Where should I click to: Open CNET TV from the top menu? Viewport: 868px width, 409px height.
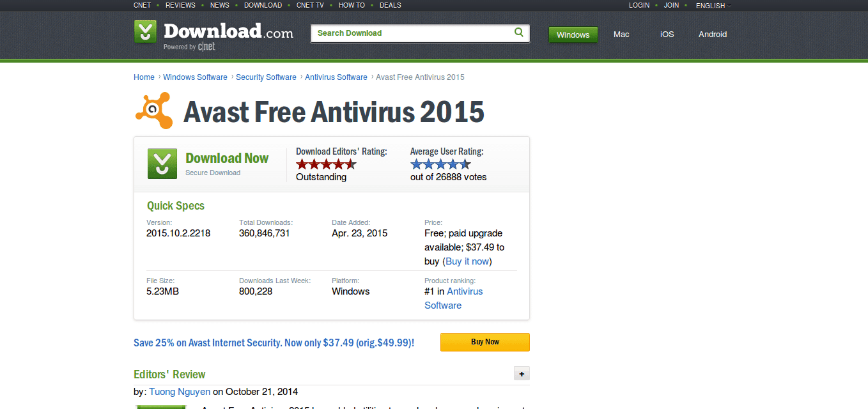point(310,5)
